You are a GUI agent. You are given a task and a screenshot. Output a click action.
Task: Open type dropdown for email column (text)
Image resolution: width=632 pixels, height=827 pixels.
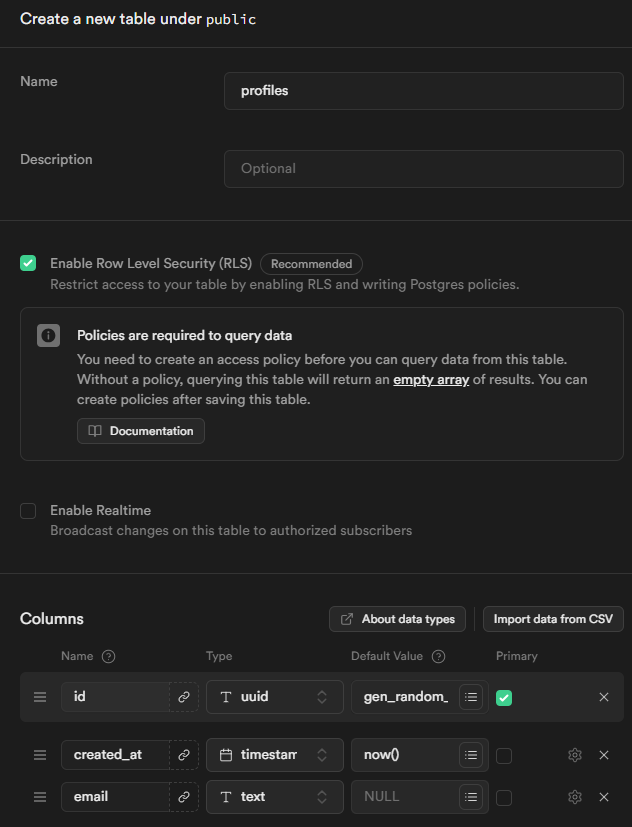coord(275,796)
